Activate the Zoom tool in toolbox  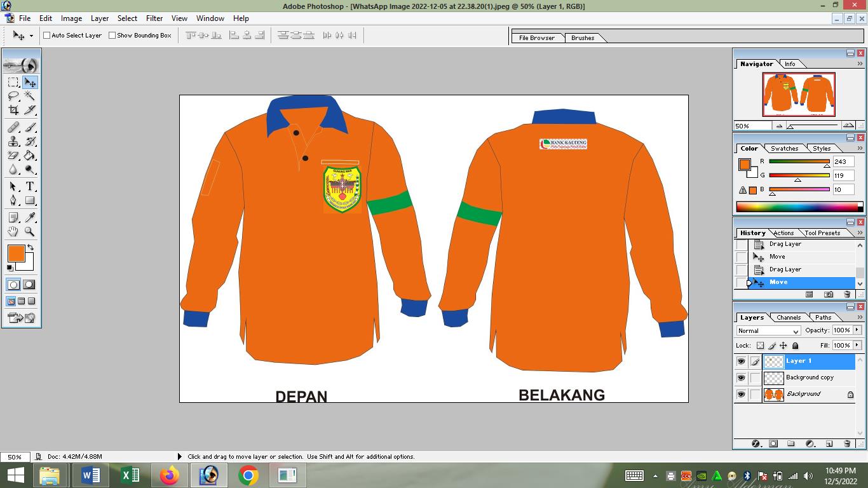click(x=30, y=232)
